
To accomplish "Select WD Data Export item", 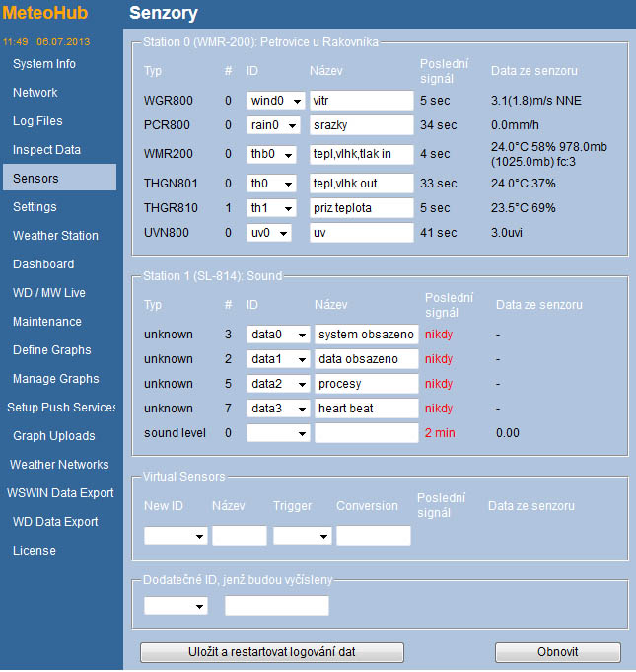I will [x=55, y=522].
